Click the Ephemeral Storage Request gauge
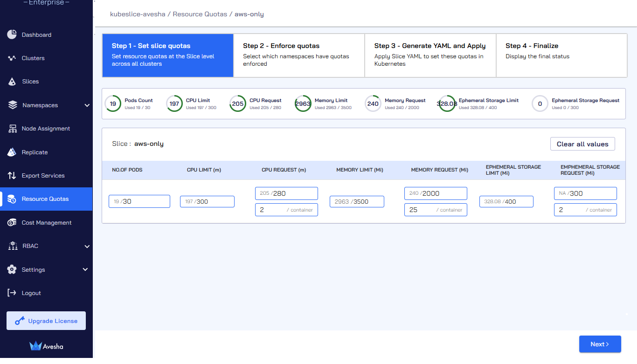The image size is (637, 364). (x=540, y=103)
